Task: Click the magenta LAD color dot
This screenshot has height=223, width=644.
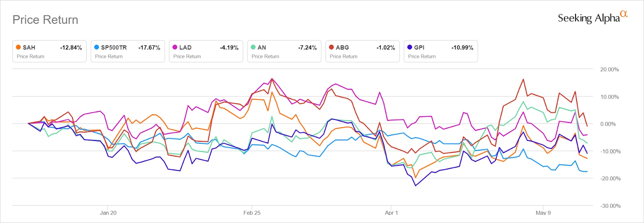Action: [x=175, y=47]
